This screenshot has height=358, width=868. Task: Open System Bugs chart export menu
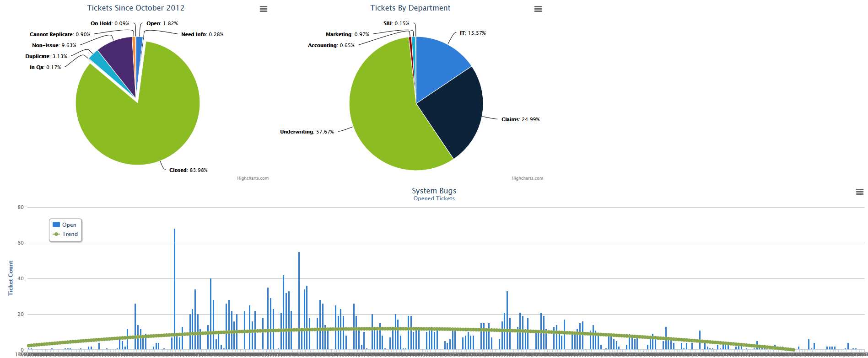pos(859,192)
